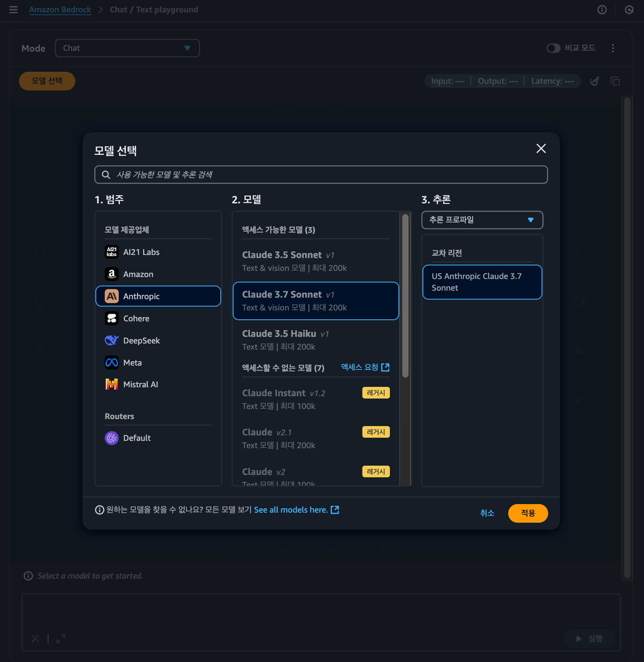The height and width of the screenshot is (662, 644).
Task: Click the page vertical scrollbar
Action: coord(627,338)
